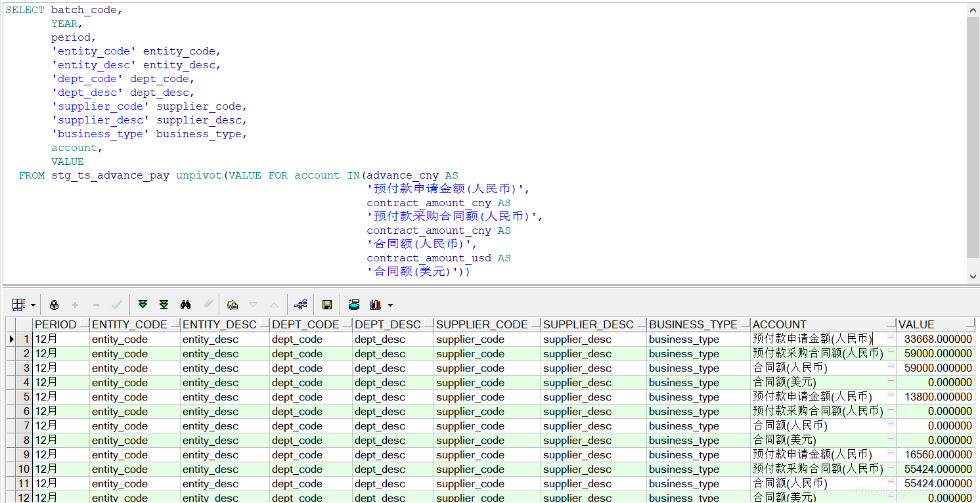This screenshot has height=503, width=980.
Task: Click the Edit data padlock icon
Action: (x=54, y=305)
